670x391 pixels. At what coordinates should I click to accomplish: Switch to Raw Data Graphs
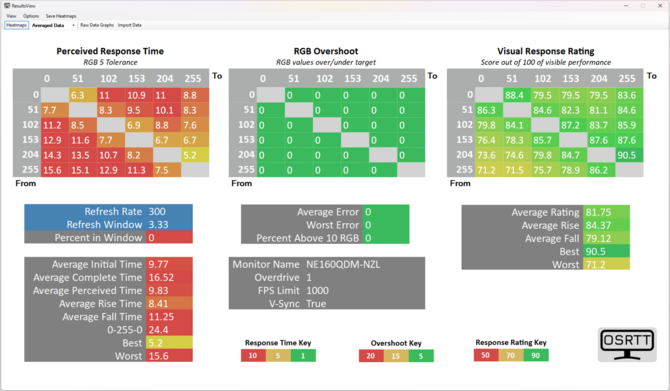tap(97, 25)
